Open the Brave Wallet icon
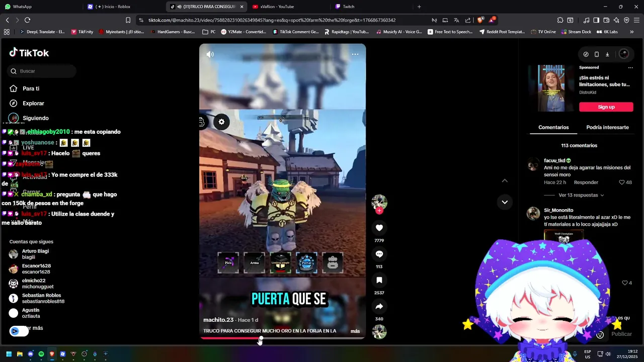Screen dimensions: 644x362 point(606,20)
